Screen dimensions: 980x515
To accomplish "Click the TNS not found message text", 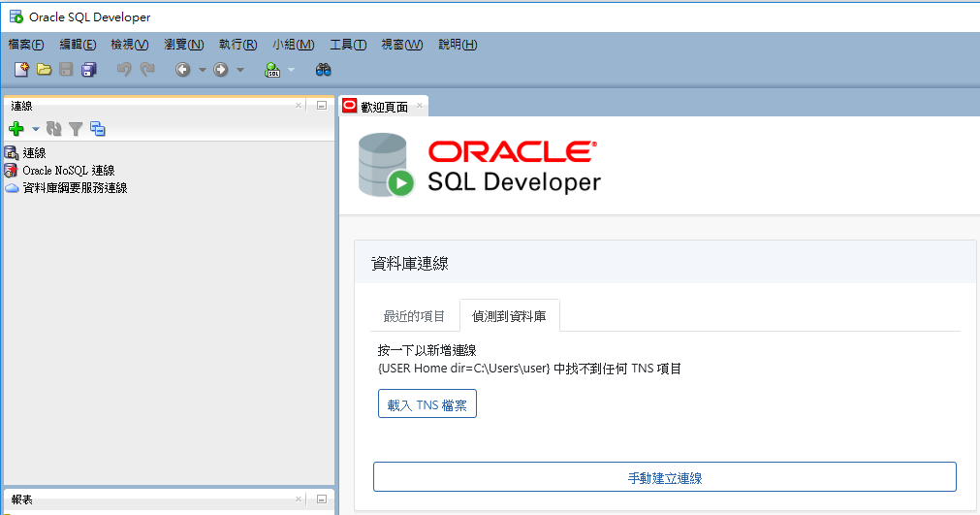I will point(529,369).
